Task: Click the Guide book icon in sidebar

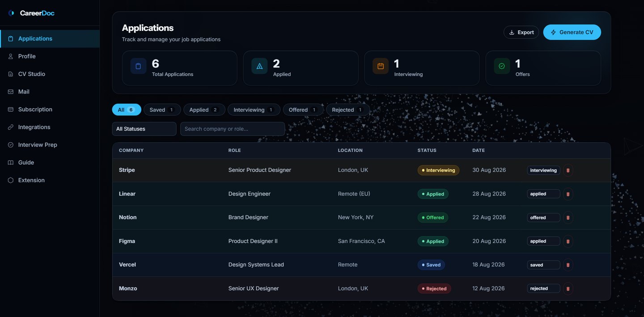Action: click(11, 163)
